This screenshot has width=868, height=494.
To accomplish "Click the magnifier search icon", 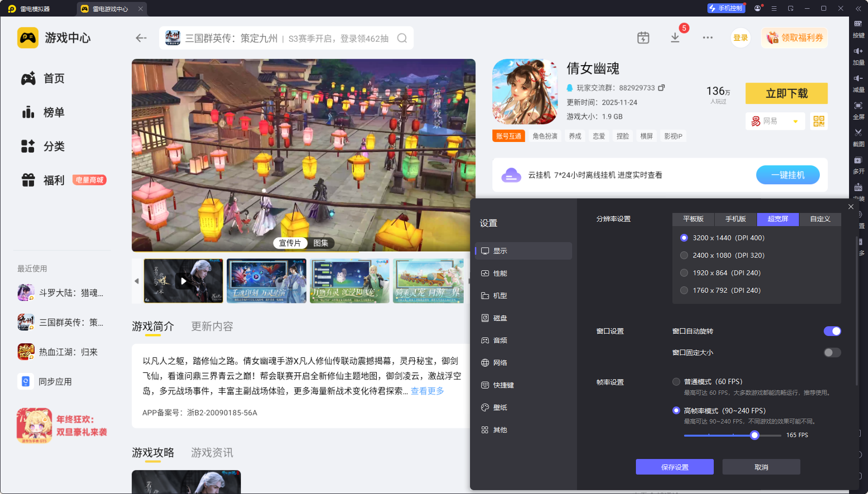I will pos(402,38).
